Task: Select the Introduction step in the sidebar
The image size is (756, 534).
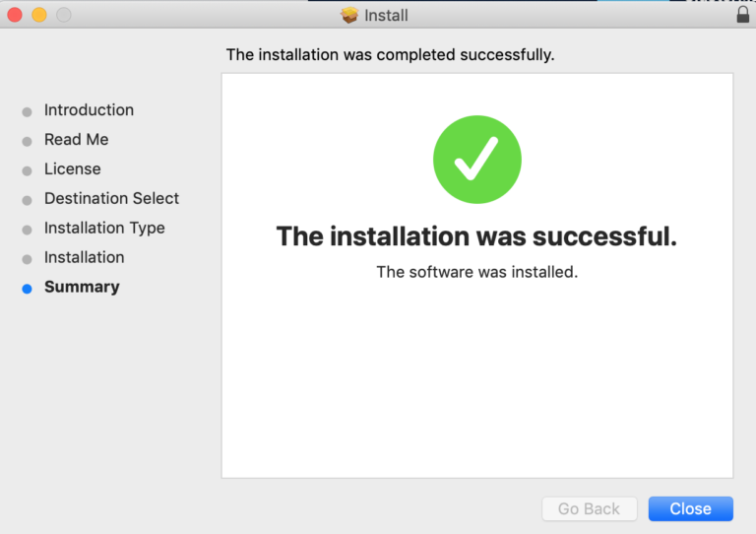Action: (x=89, y=110)
